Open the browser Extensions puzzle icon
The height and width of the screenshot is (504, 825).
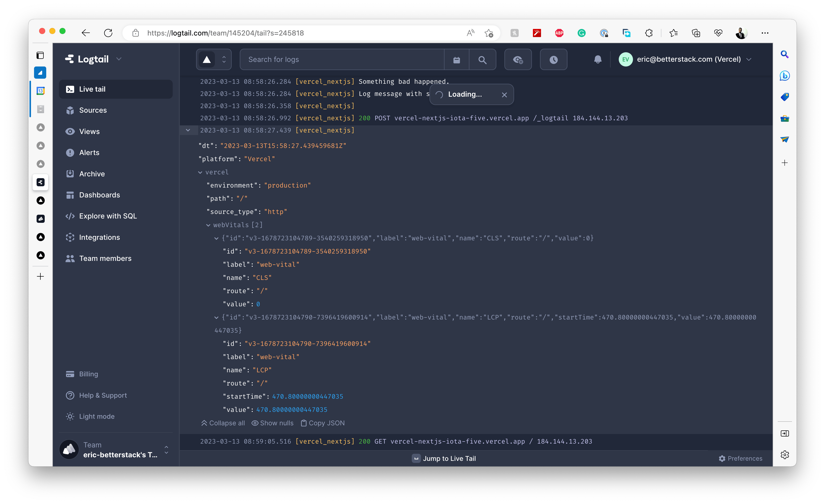[649, 33]
